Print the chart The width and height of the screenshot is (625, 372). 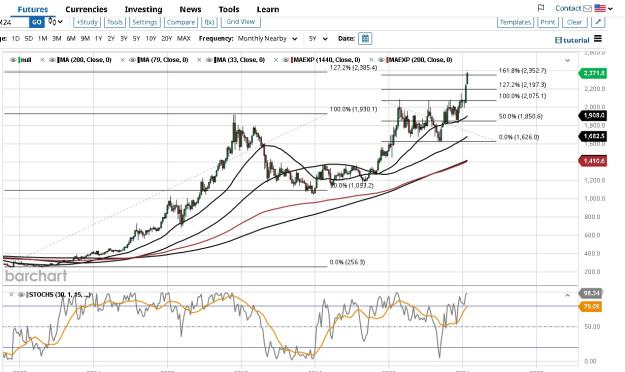tap(547, 22)
